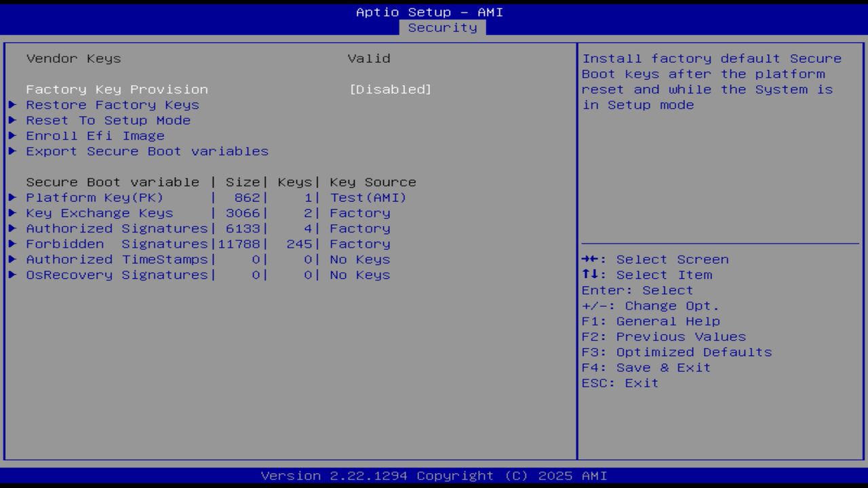Select the Key Exchange Keys arrow icon
The height and width of the screenshot is (488, 868).
pyautogui.click(x=12, y=213)
